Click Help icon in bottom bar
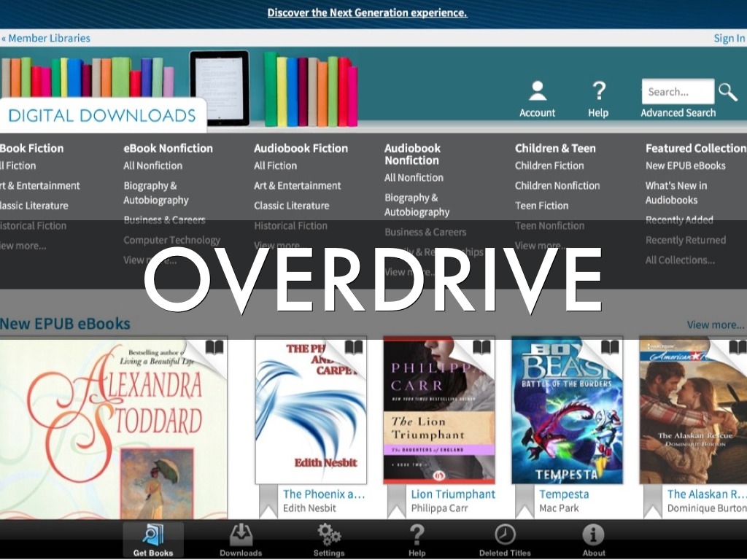The image size is (747, 560). [x=417, y=535]
